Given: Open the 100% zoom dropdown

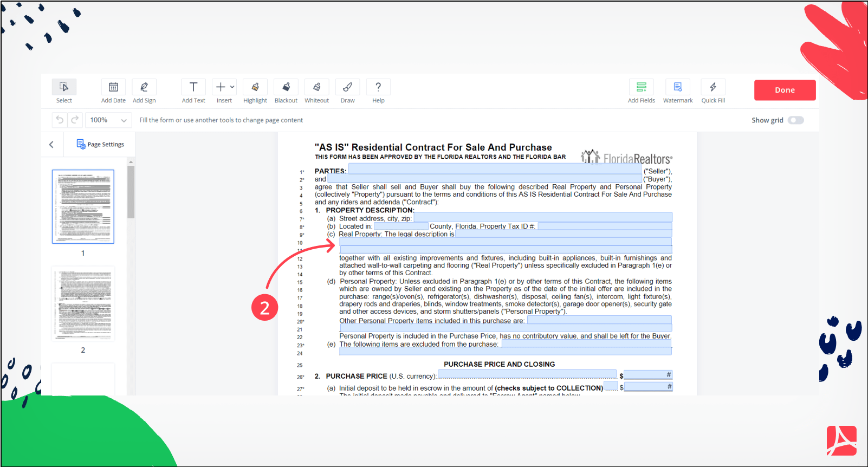Looking at the screenshot, I should click(108, 120).
